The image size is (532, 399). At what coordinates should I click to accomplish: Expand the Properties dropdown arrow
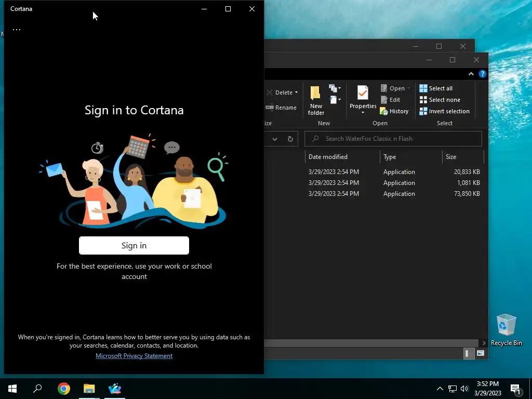tap(363, 113)
